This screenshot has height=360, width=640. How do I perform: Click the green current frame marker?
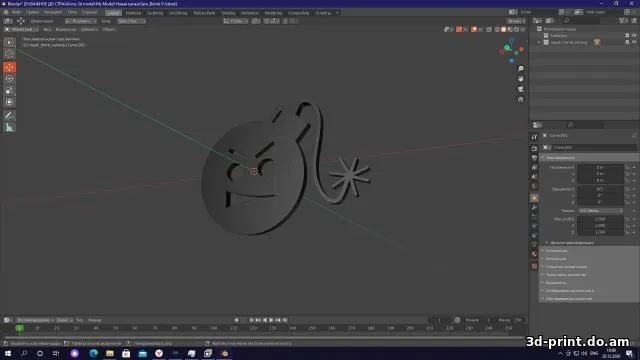[19, 328]
